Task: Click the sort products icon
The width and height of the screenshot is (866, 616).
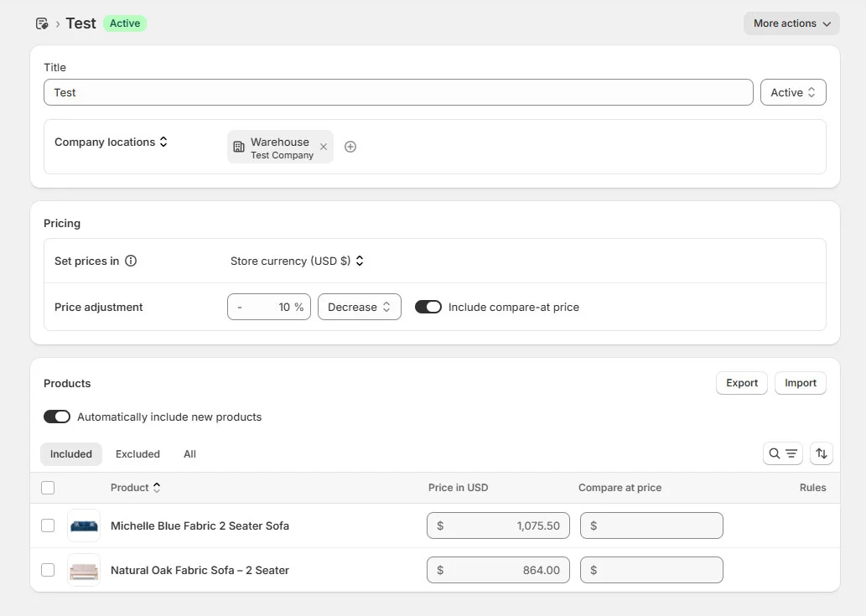Action: pos(822,453)
